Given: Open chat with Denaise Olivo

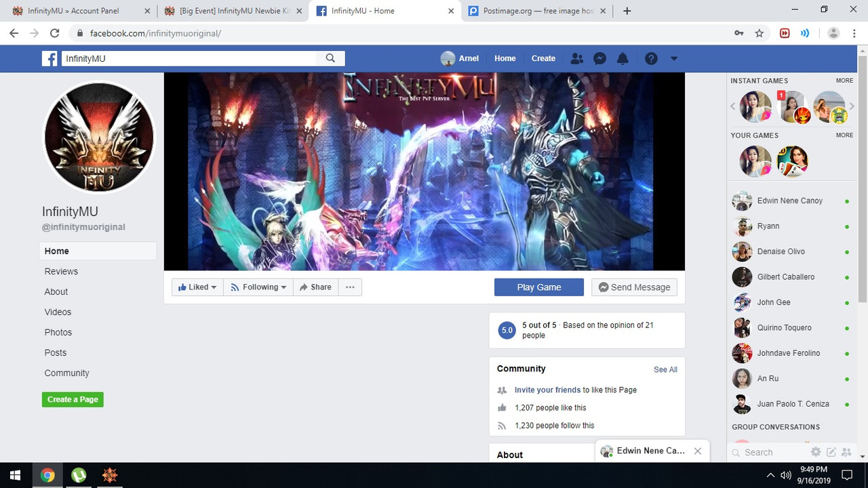Looking at the screenshot, I should coord(791,251).
